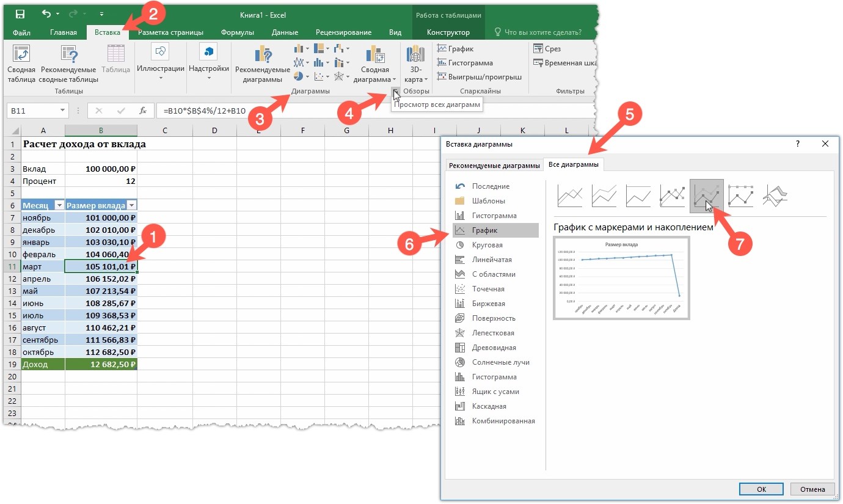
Task: Choose Биржевая chart type
Action: point(495,304)
